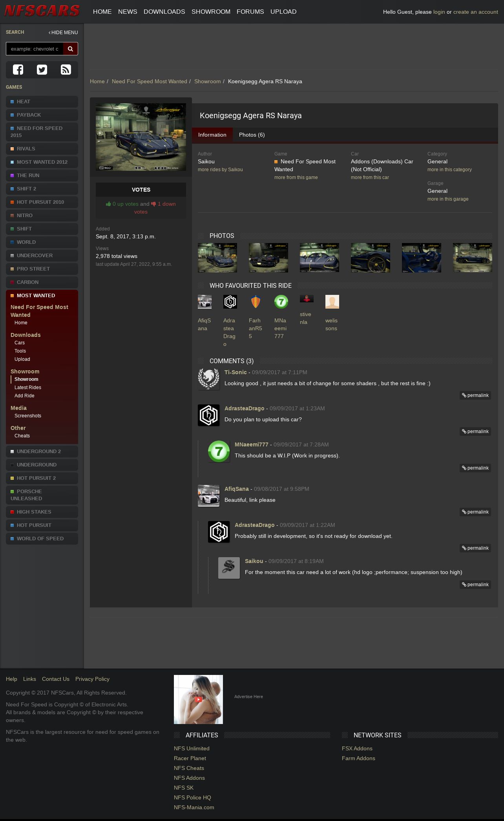Click Showroom breadcrumb link
This screenshot has width=504, height=821.
coord(207,81)
